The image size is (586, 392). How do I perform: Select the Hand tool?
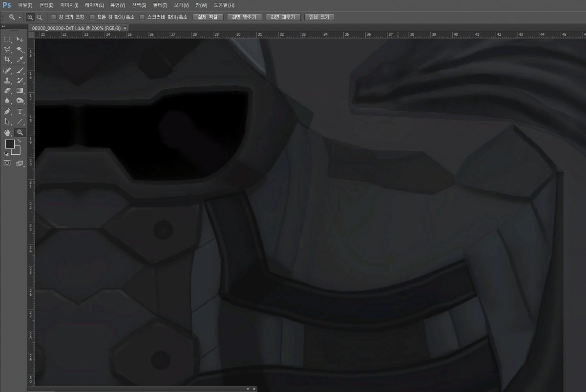click(7, 132)
